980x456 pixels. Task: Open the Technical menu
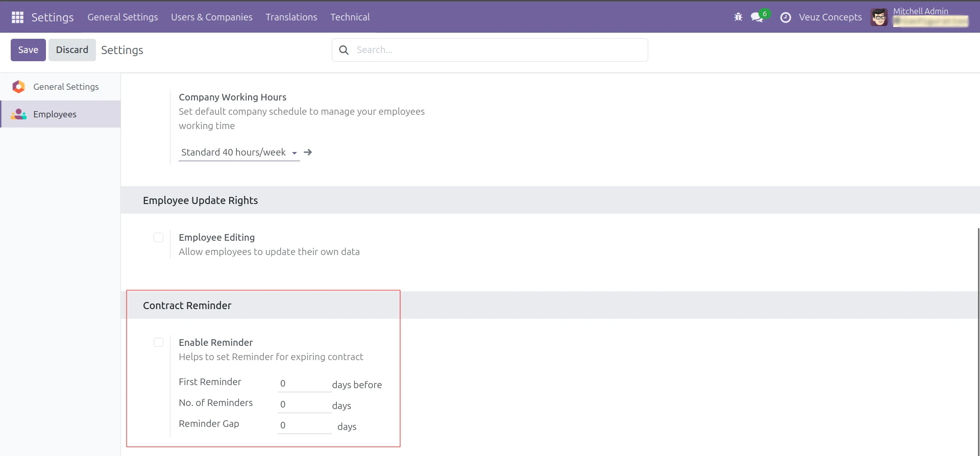350,17
